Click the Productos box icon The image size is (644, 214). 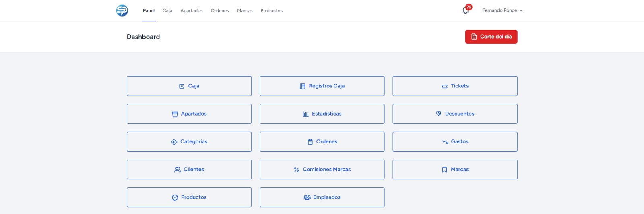175,197
